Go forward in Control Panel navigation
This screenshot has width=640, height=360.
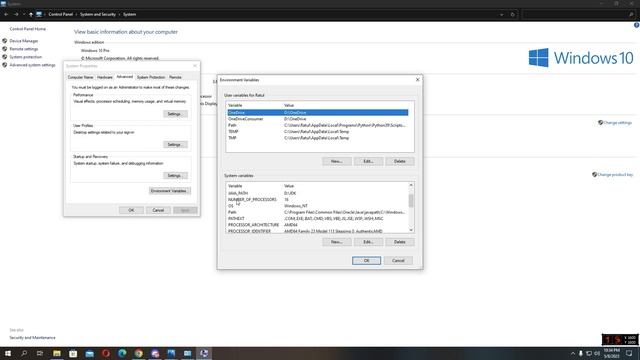[x=16, y=14]
